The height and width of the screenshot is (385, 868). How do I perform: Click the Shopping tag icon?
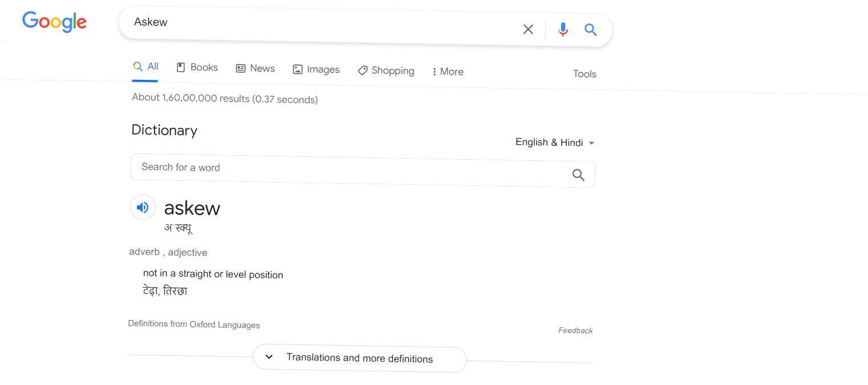coord(363,70)
